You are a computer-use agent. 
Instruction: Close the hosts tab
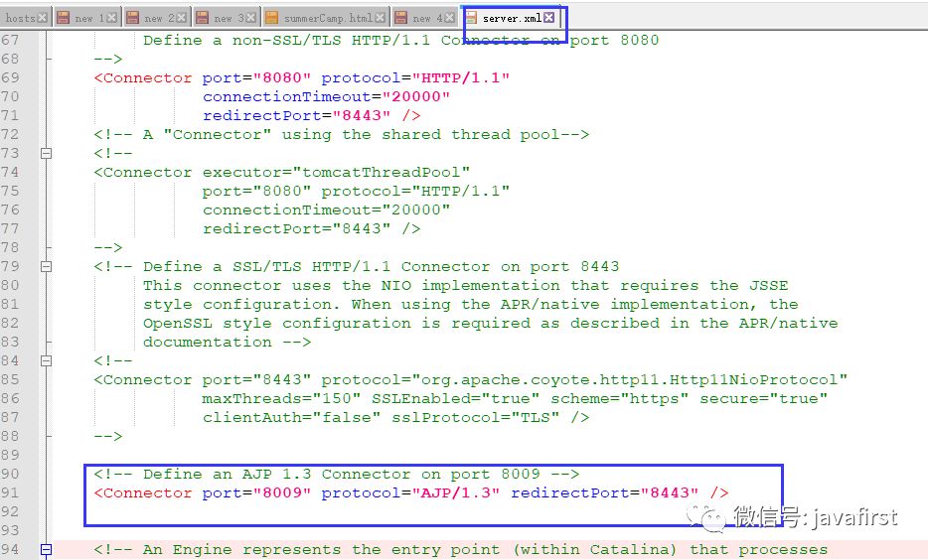click(42, 18)
